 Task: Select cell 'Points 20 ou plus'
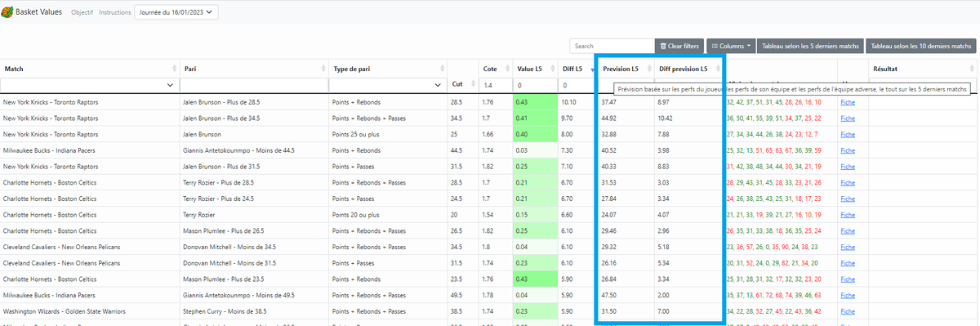coord(388,214)
